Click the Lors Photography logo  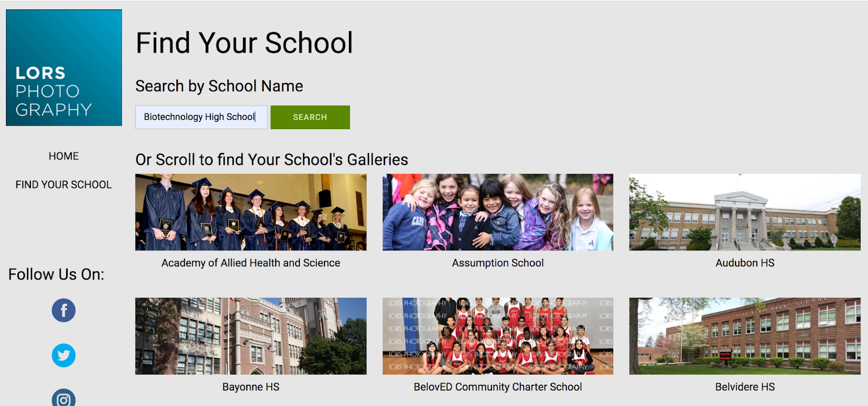click(64, 68)
